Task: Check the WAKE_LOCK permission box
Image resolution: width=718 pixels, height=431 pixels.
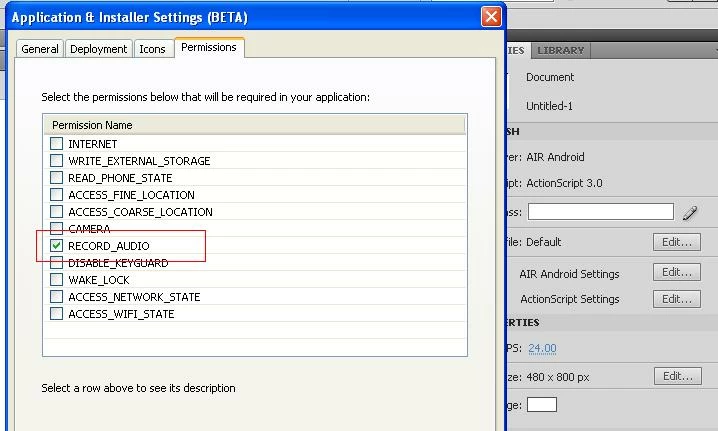Action: (x=56, y=279)
